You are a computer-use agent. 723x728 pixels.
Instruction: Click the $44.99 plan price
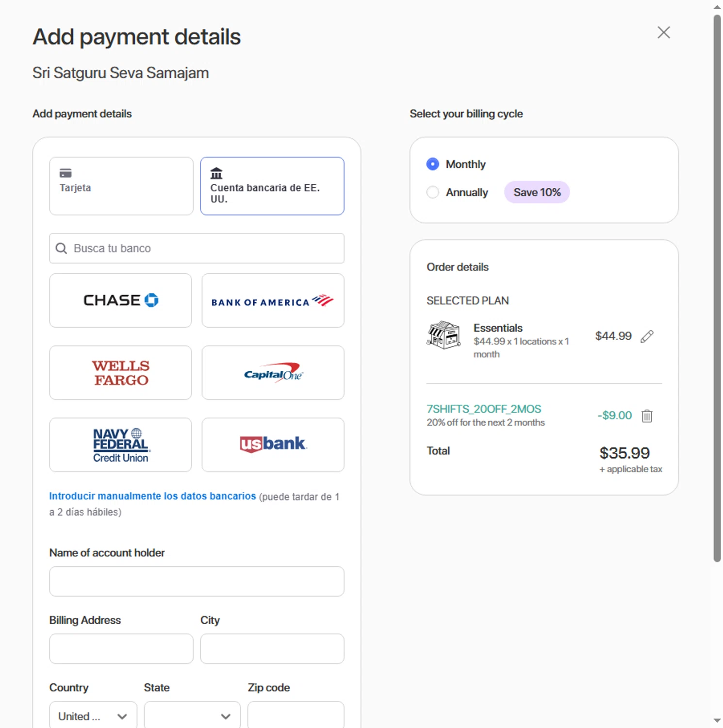pyautogui.click(x=613, y=336)
